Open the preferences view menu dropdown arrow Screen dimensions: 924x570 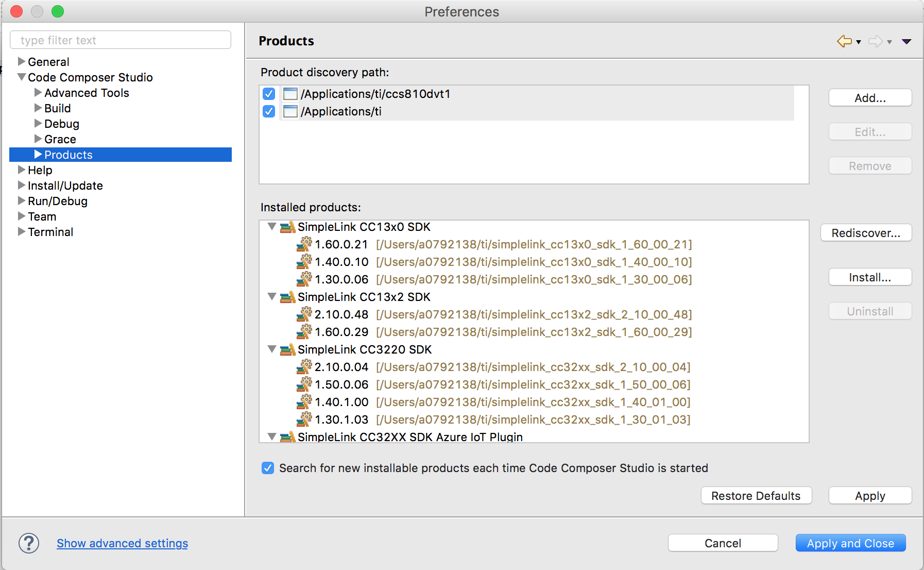tap(906, 41)
